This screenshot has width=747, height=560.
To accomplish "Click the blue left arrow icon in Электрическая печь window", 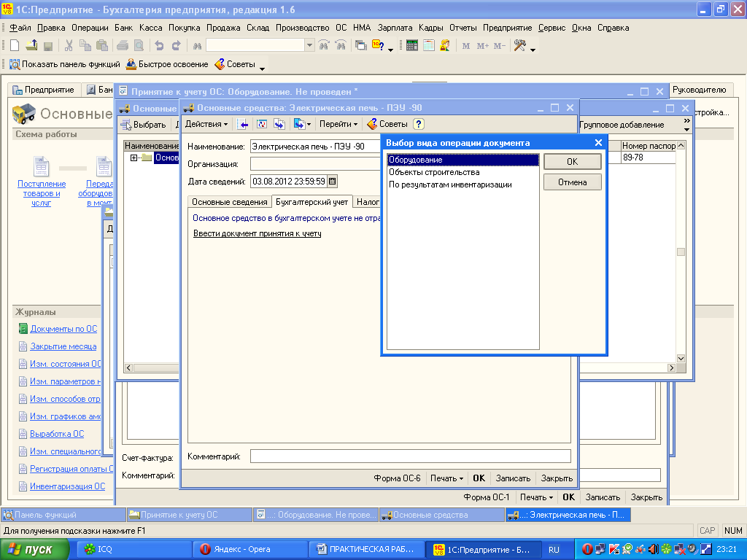I will (x=243, y=124).
